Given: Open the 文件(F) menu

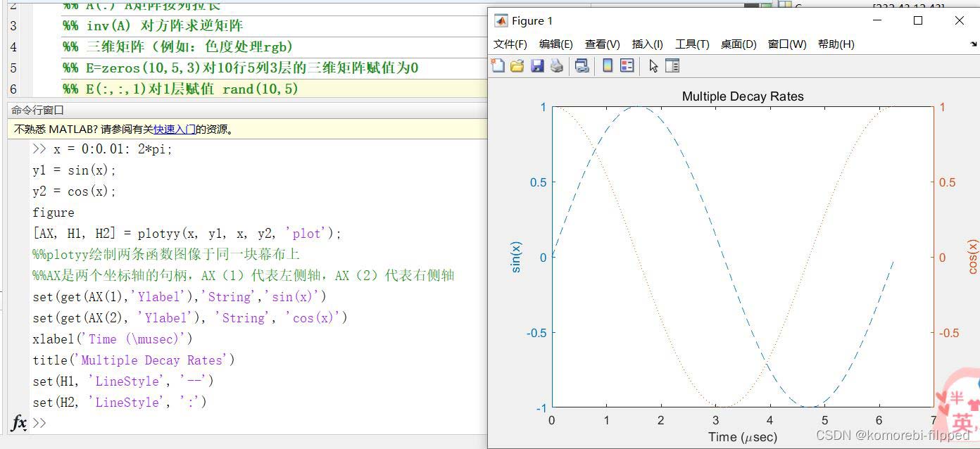Looking at the screenshot, I should click(510, 44).
